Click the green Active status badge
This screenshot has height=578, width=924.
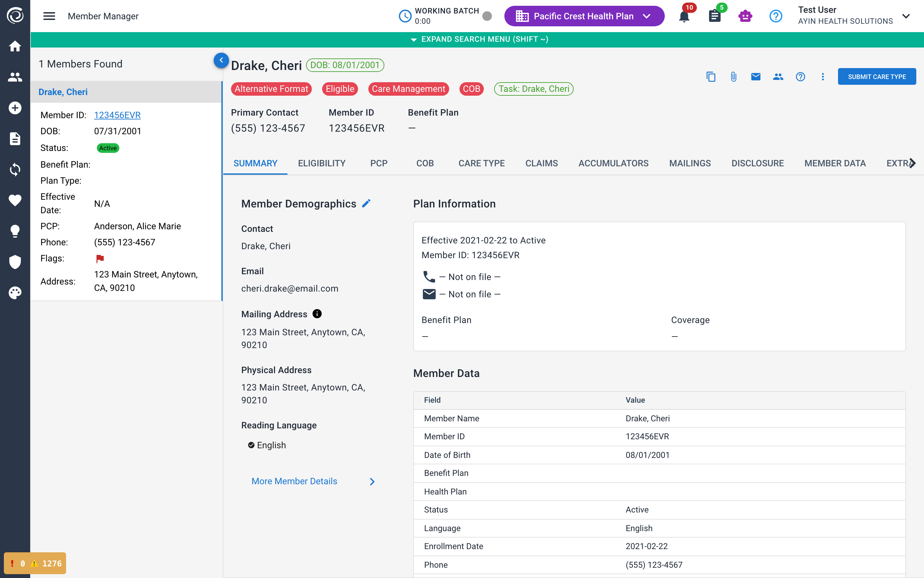(x=108, y=148)
